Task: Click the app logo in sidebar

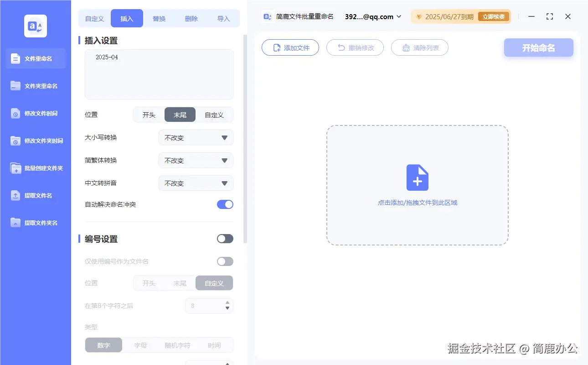Action: click(x=36, y=26)
